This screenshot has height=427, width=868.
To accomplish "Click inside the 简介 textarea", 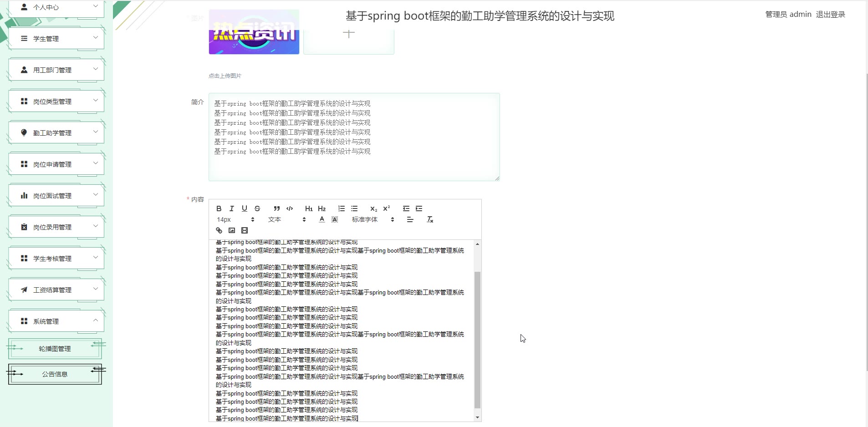I will pyautogui.click(x=354, y=137).
